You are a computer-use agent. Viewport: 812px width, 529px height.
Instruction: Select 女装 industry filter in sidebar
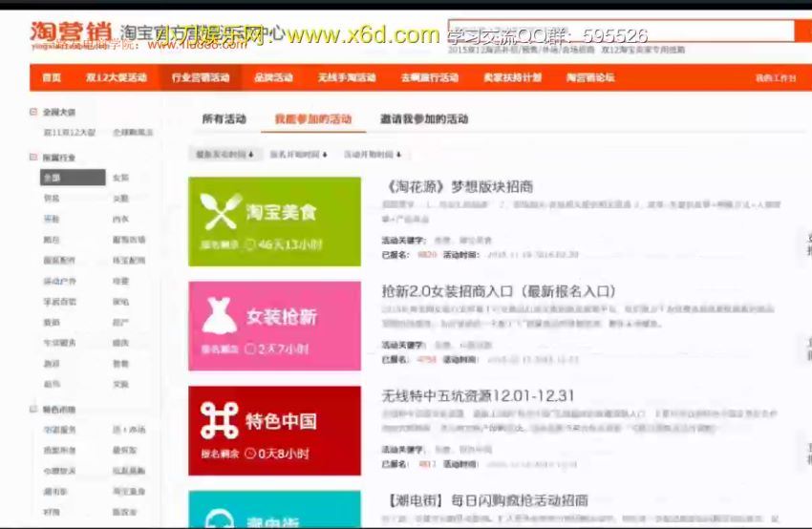[x=120, y=178]
